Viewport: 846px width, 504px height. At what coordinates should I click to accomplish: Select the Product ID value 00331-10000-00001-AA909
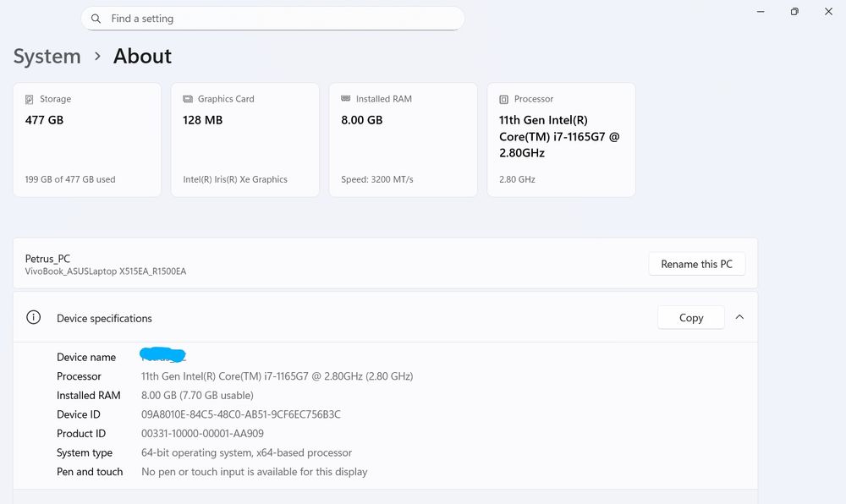coord(202,433)
